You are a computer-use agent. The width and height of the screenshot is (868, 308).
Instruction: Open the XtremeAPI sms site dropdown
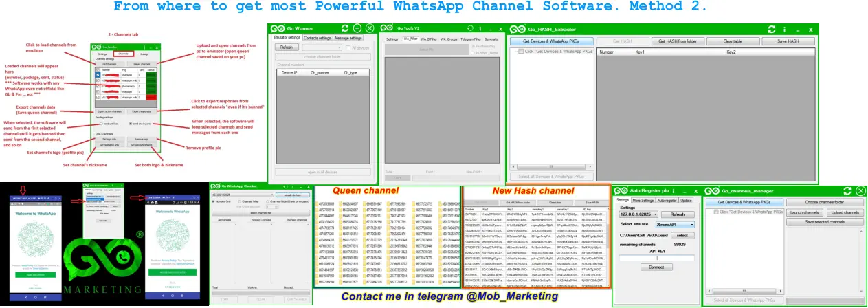(x=675, y=225)
